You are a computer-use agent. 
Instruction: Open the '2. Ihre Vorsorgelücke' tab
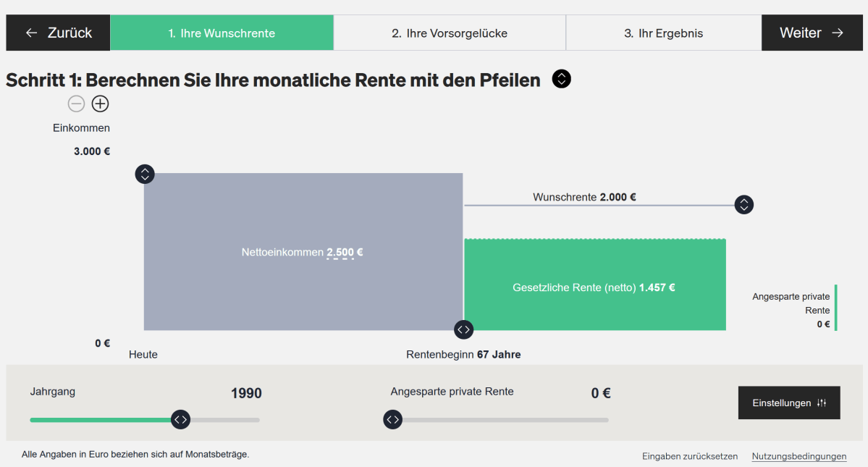tap(450, 33)
